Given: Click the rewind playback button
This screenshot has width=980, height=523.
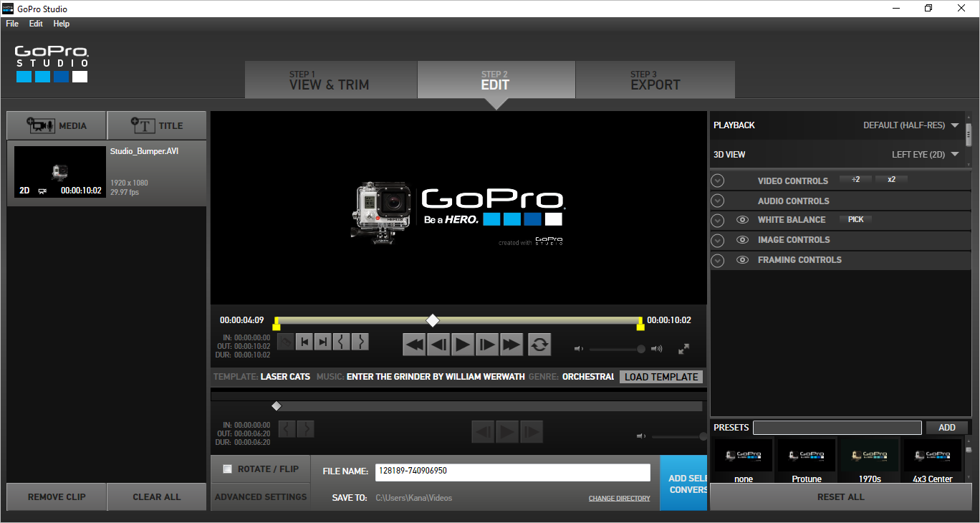Looking at the screenshot, I should (x=415, y=345).
